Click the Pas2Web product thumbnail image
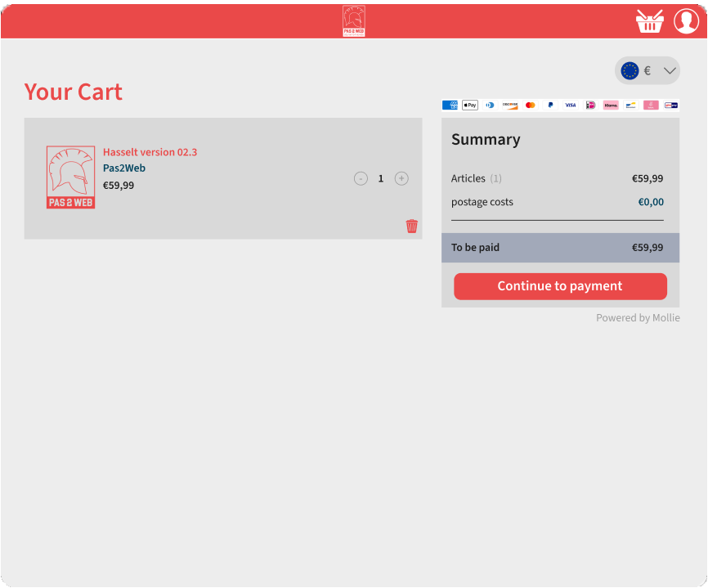The image size is (708, 588). tap(70, 177)
